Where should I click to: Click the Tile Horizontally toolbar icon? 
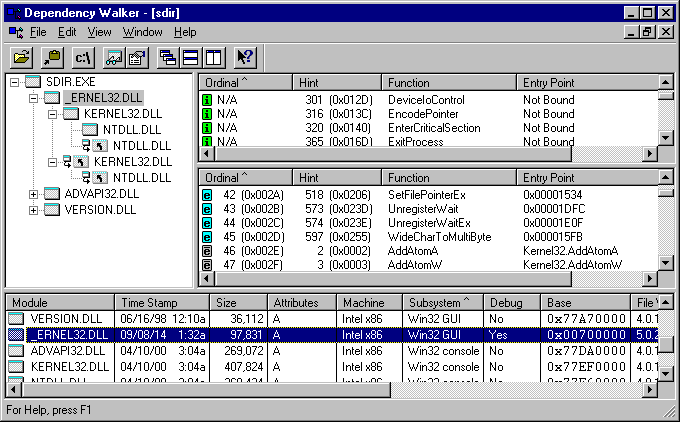(x=190, y=57)
